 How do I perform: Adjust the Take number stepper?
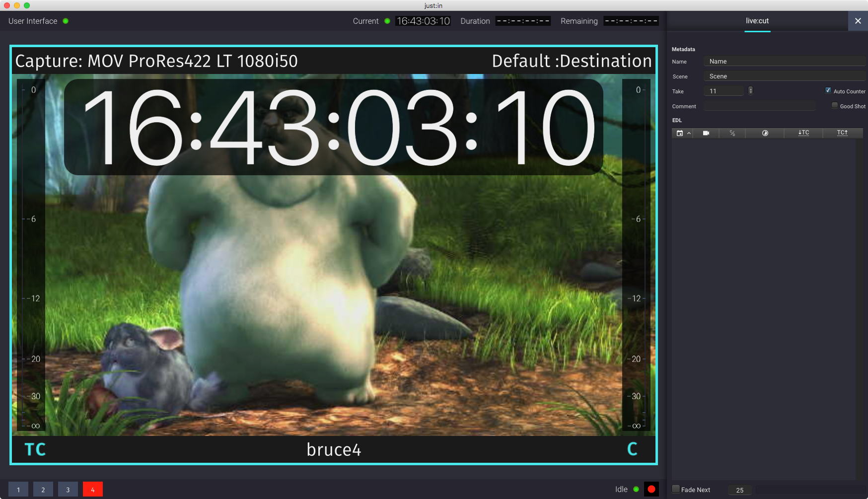coord(750,90)
